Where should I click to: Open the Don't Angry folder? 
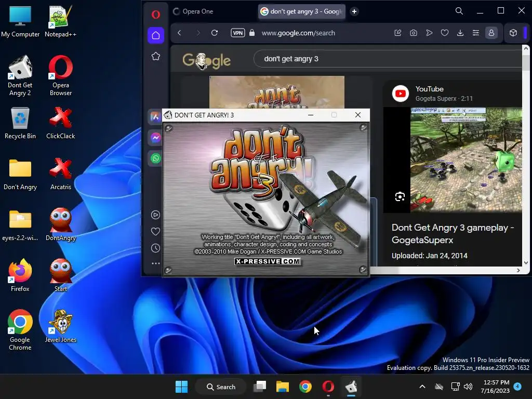[x=20, y=174]
